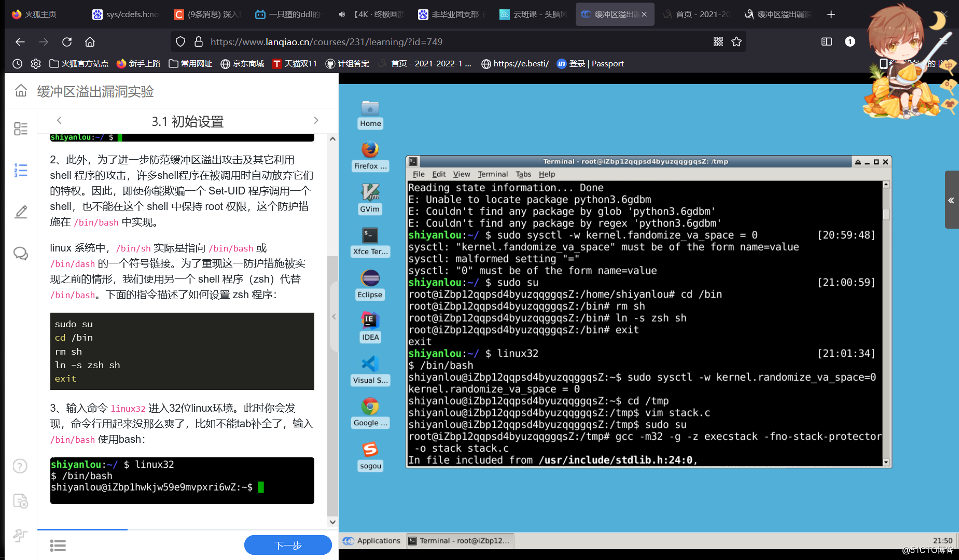This screenshot has height=560, width=959.
Task: Launch Google Chrome desktop icon
Action: [x=370, y=413]
